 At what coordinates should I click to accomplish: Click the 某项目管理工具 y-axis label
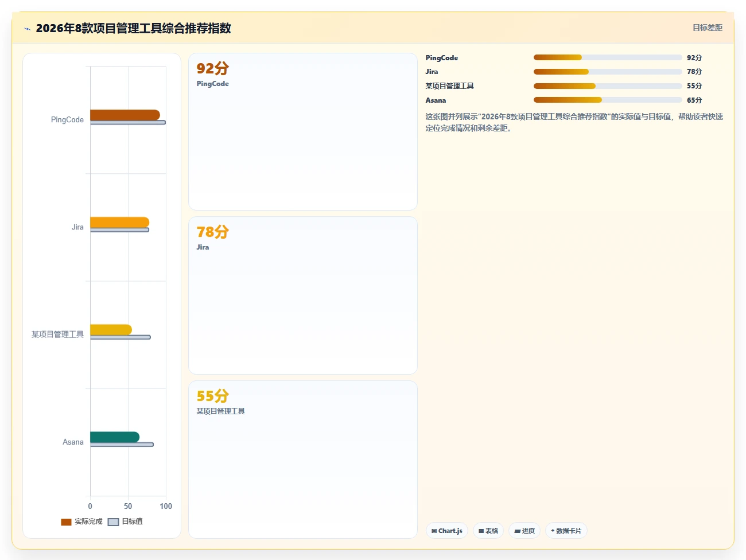click(57, 335)
